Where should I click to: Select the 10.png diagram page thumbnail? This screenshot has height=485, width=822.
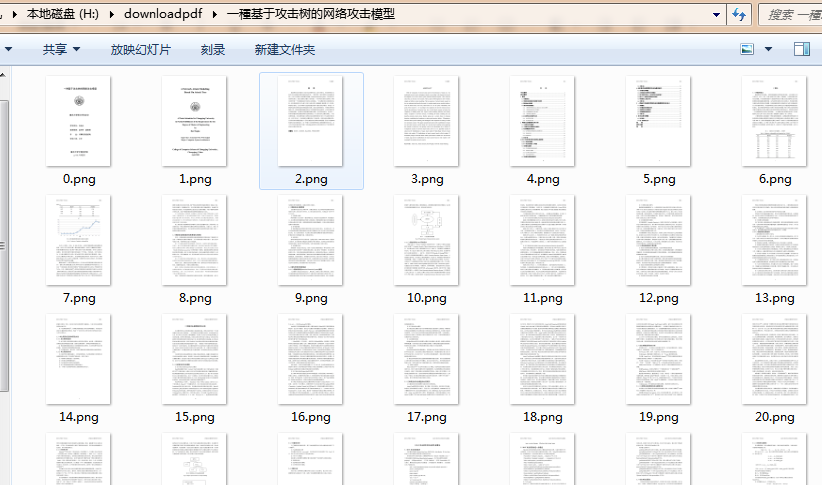tap(426, 240)
